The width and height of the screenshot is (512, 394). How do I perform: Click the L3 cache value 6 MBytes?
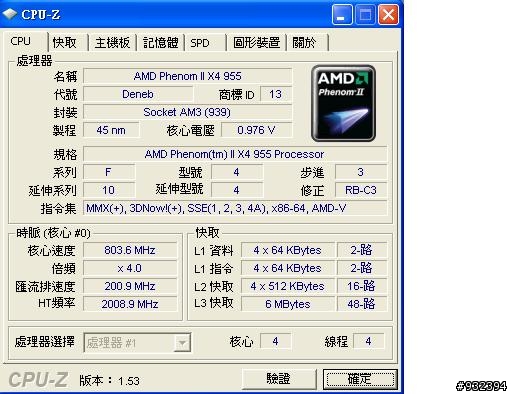(287, 304)
